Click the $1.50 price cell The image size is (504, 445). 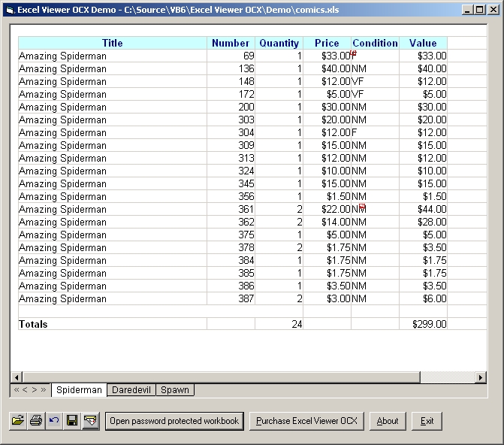(x=327, y=196)
